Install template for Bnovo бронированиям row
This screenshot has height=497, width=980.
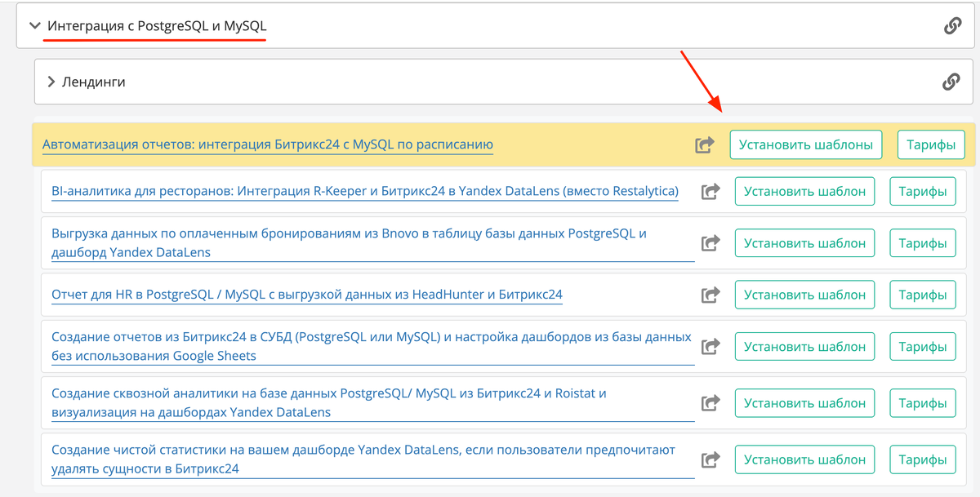[x=804, y=243]
